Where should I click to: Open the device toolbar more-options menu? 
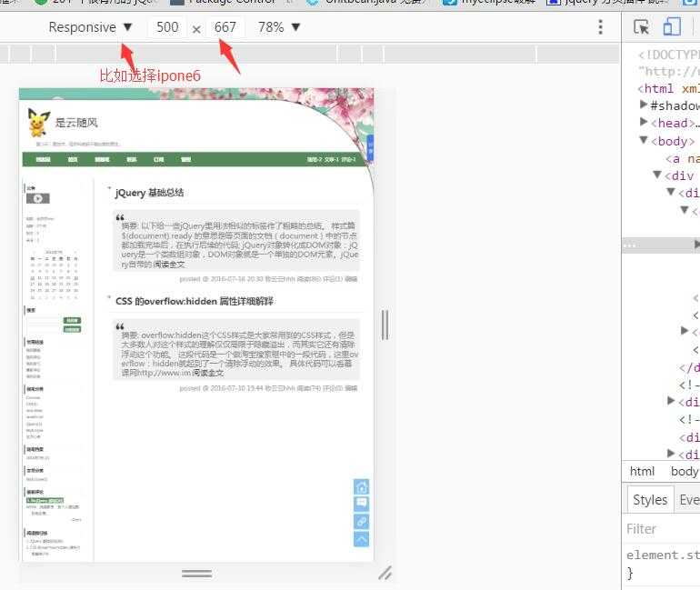coord(600,27)
